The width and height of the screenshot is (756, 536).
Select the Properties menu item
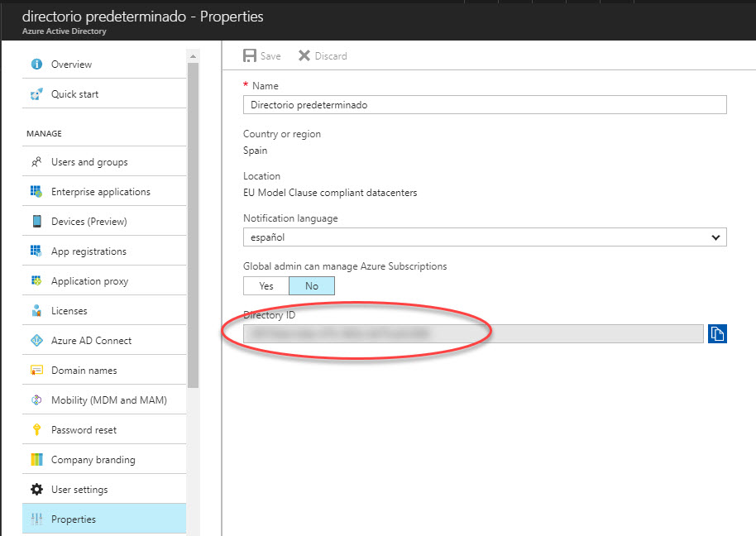(x=104, y=519)
